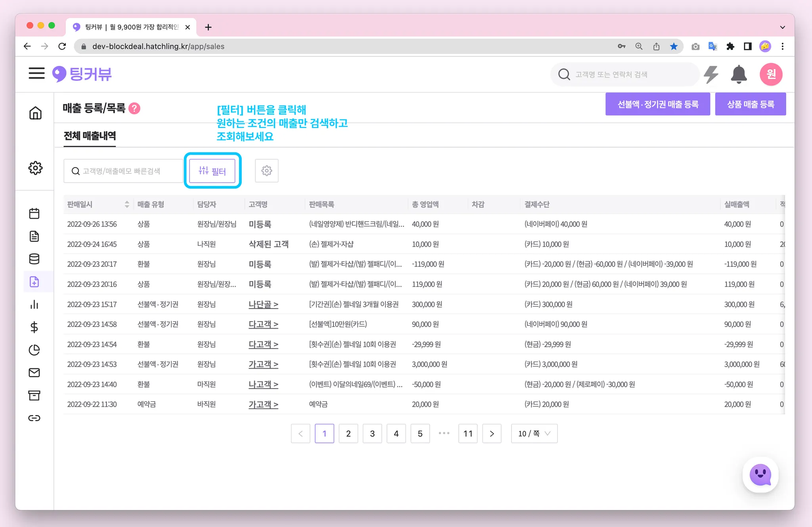Screen dimensions: 812x527
Task: Click the lightning bolt quick action icon
Action: coord(711,74)
